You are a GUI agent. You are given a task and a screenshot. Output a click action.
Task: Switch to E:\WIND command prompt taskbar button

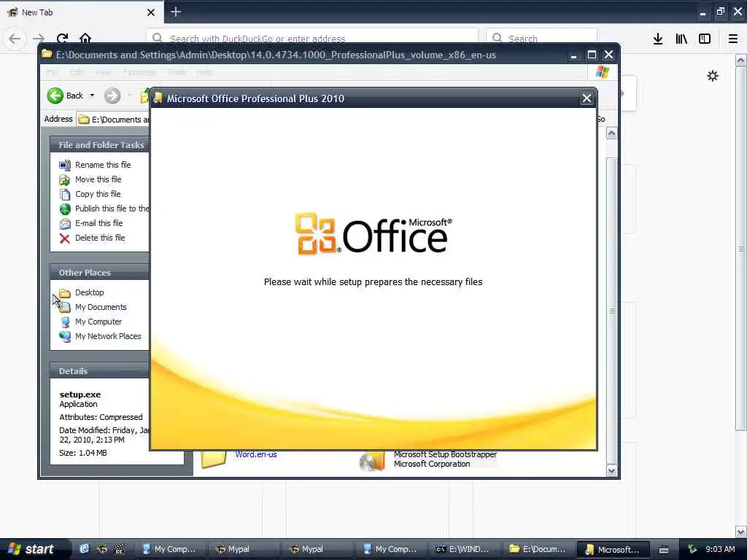(x=464, y=549)
